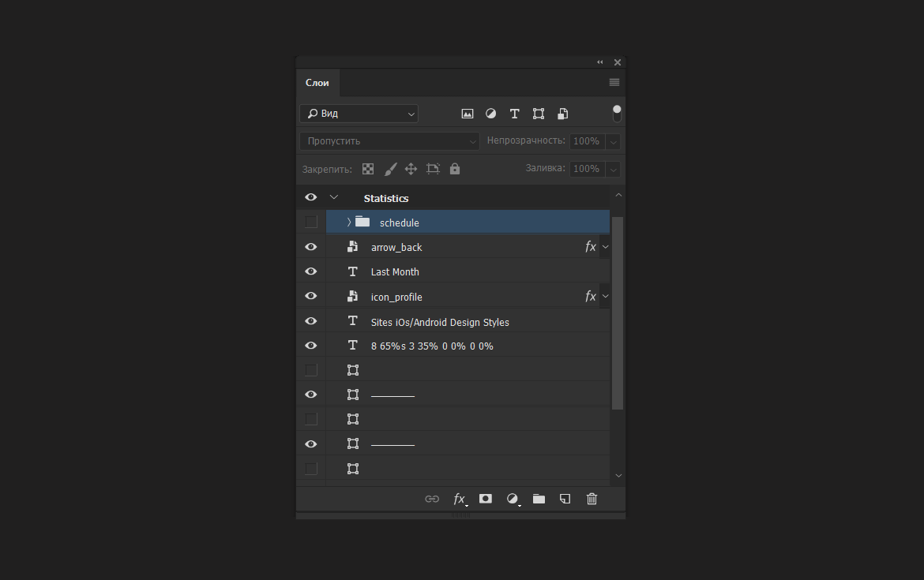Hide the arrow_back layer

pos(311,247)
